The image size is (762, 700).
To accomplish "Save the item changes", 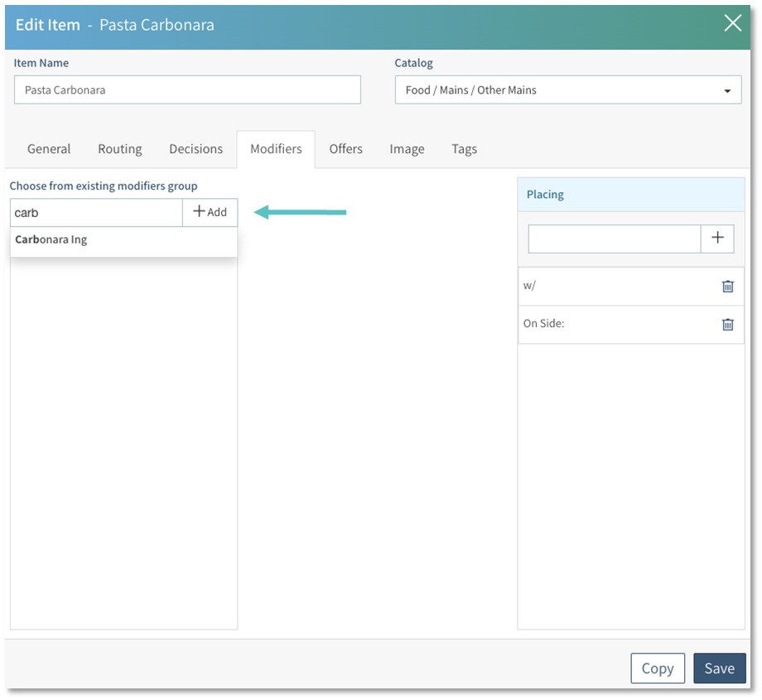I will (719, 669).
